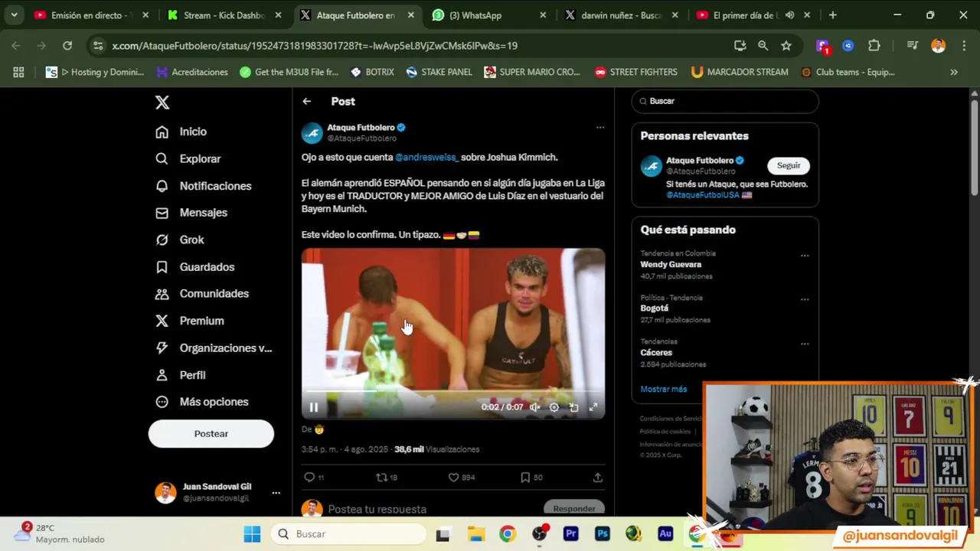
Task: Open Wendy Guevara trend options
Action: (805, 256)
